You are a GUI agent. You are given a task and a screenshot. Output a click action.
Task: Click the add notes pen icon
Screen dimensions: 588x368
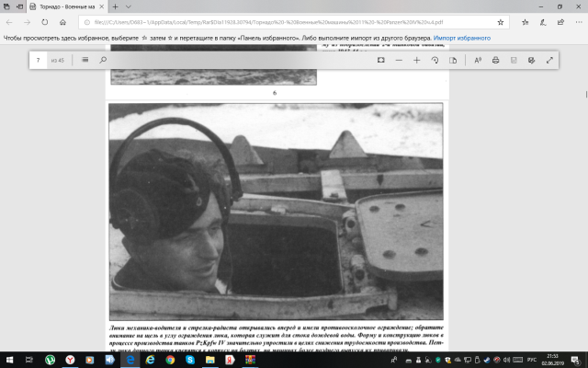532,60
